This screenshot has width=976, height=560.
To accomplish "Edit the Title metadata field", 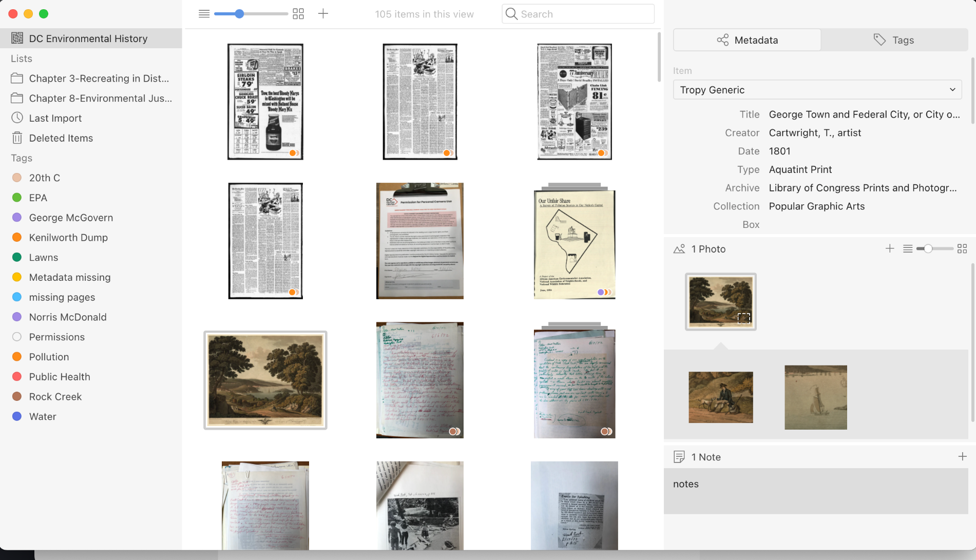I will [x=865, y=114].
